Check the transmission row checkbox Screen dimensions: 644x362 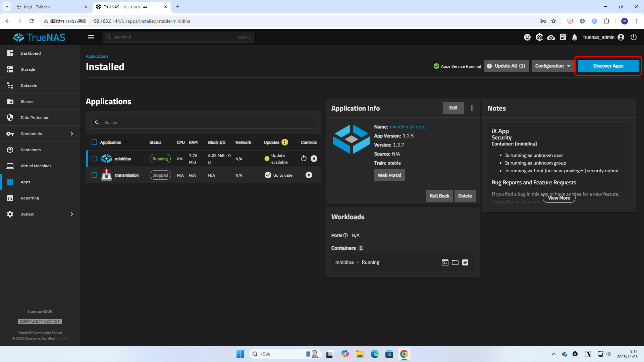pos(94,175)
